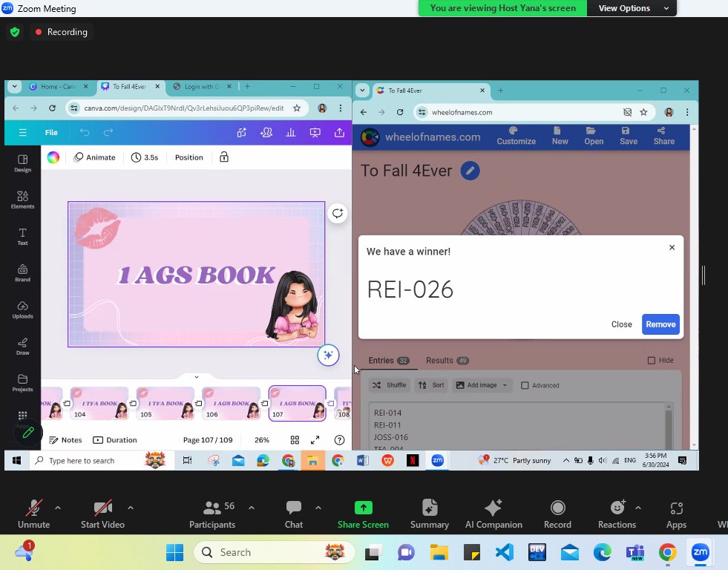Open the arrow next to Chat
The height and width of the screenshot is (570, 728).
click(x=318, y=508)
